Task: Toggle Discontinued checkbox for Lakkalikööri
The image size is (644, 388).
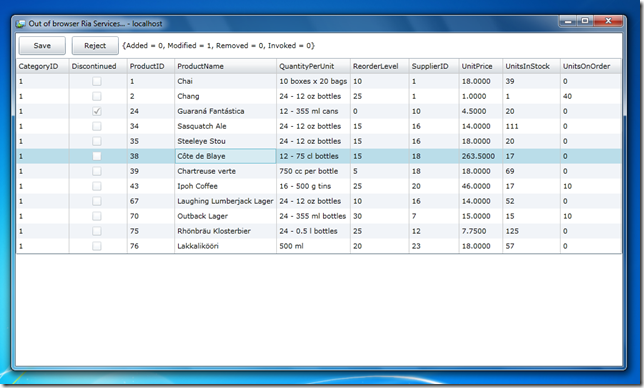Action: [x=97, y=246]
